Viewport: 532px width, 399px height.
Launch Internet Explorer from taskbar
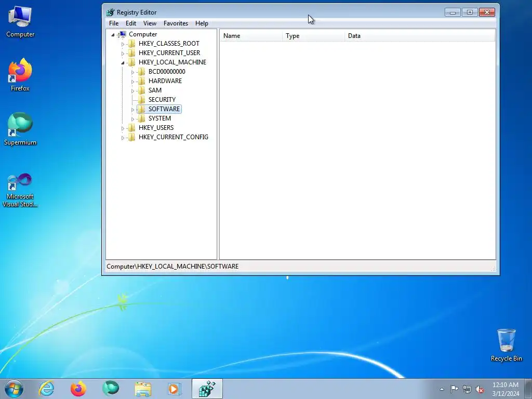[46, 389]
